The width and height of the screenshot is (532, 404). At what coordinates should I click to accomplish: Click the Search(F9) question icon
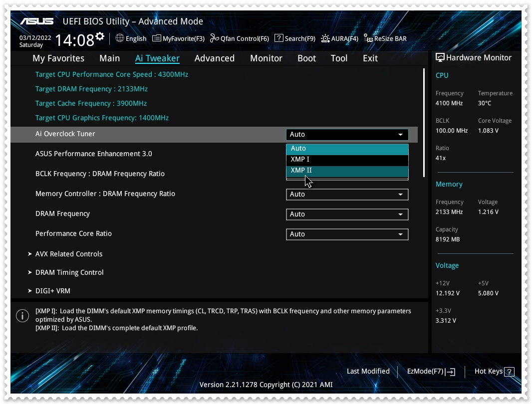tap(278, 38)
